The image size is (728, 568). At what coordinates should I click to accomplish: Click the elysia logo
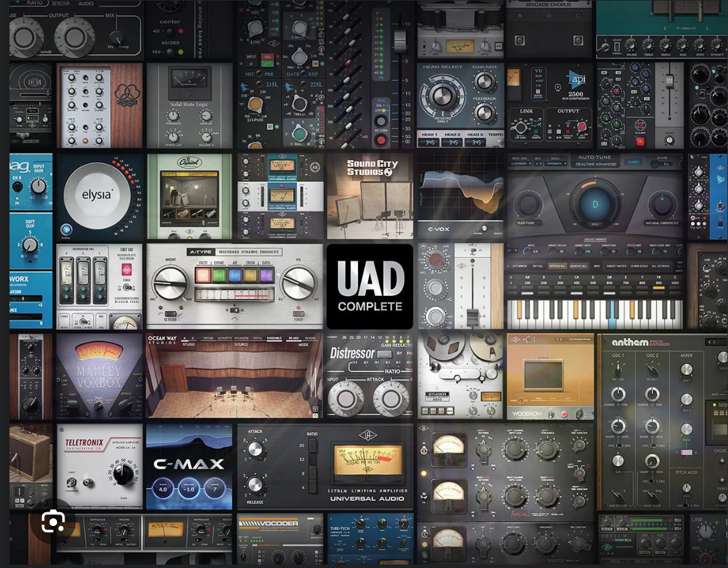pyautogui.click(x=96, y=195)
